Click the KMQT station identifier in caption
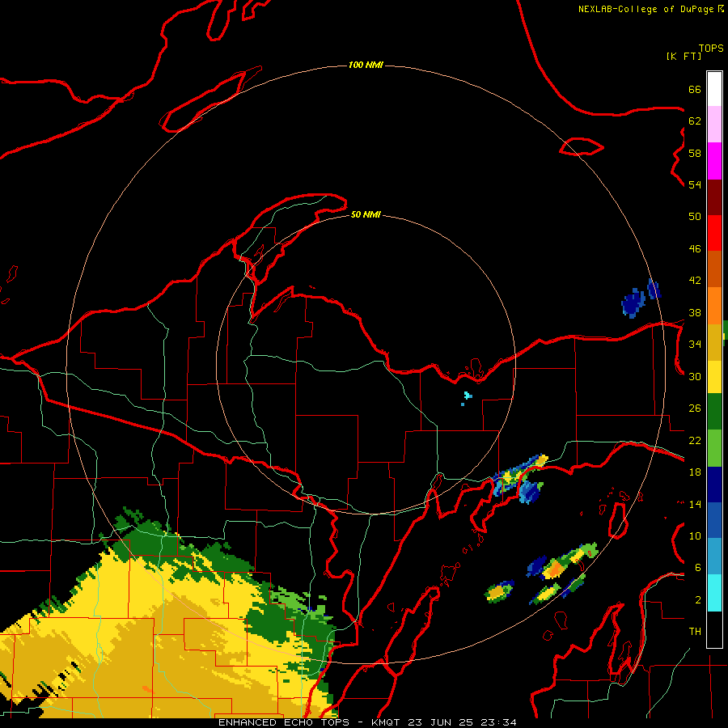The width and height of the screenshot is (728, 728). [x=385, y=722]
